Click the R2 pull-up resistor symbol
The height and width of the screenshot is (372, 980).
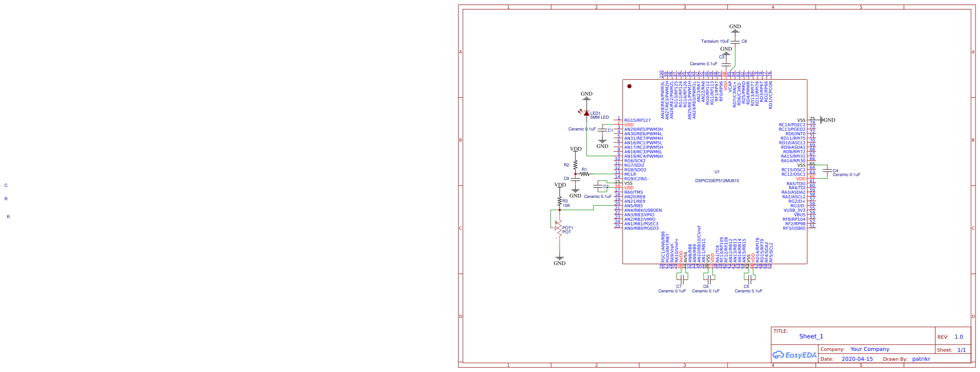575,165
